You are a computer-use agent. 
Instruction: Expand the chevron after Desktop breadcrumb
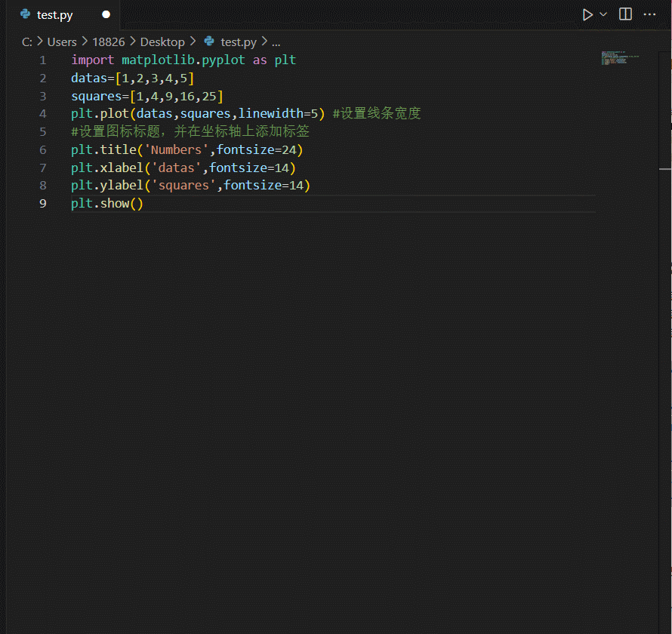pos(193,42)
